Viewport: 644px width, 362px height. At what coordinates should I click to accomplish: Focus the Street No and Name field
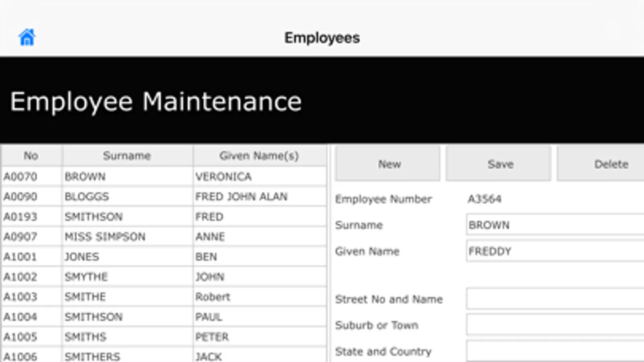pos(555,299)
